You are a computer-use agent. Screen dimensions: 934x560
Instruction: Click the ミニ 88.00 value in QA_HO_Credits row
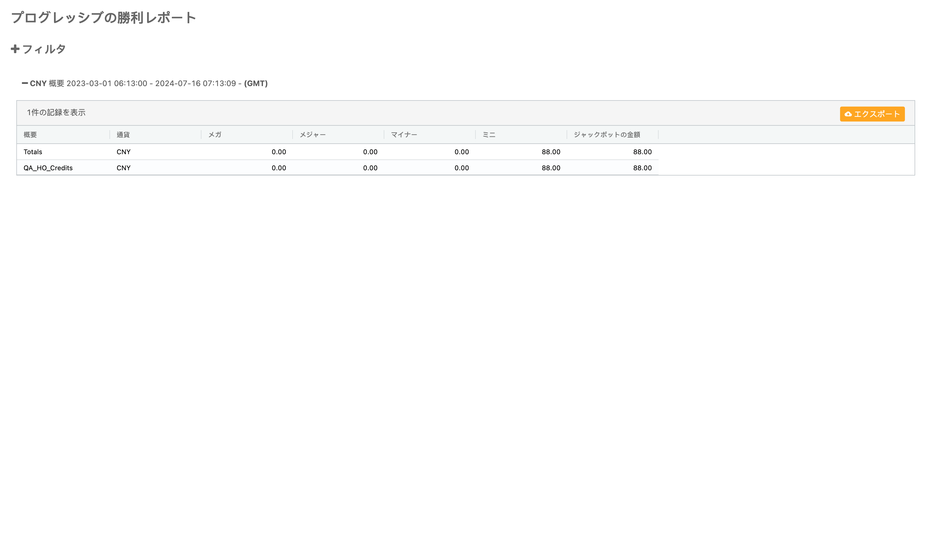pyautogui.click(x=551, y=168)
